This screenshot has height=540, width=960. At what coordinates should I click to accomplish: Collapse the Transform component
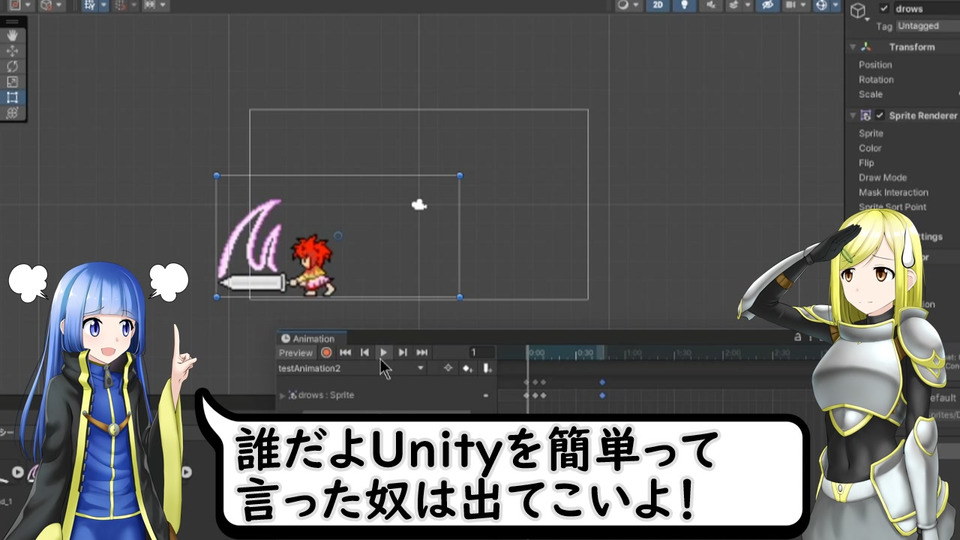point(852,47)
